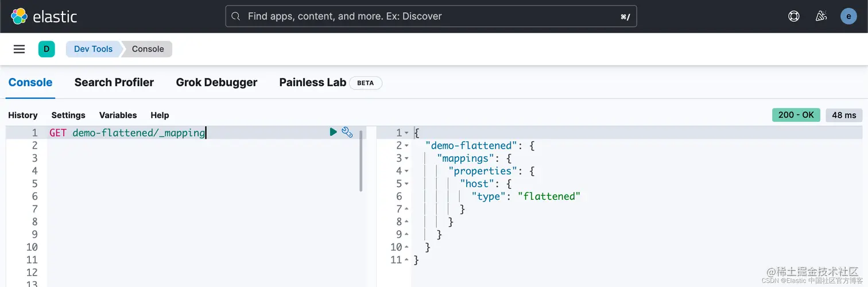Focus the 'Find apps, content, and more' search field
Viewport: 868px width, 287px height.
coord(431,17)
